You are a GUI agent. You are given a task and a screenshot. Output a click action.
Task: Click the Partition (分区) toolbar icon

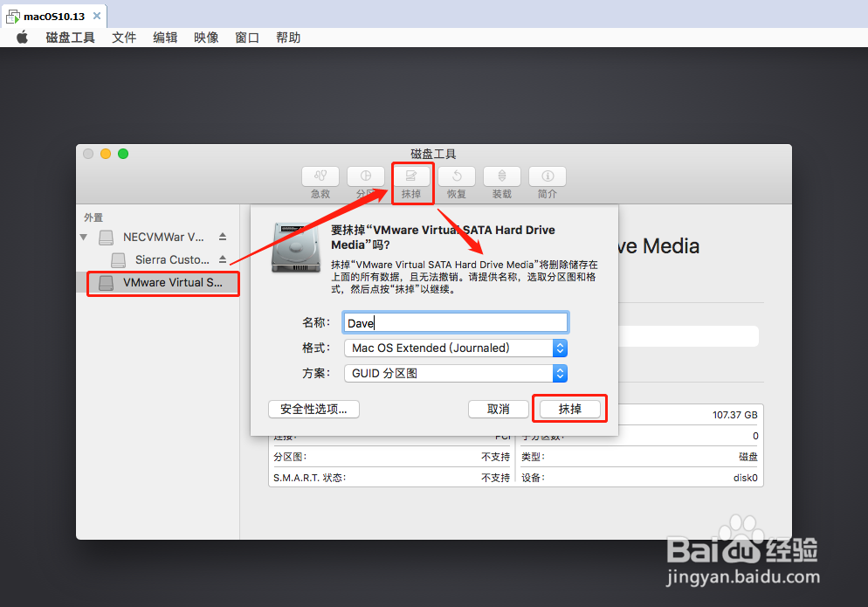366,176
